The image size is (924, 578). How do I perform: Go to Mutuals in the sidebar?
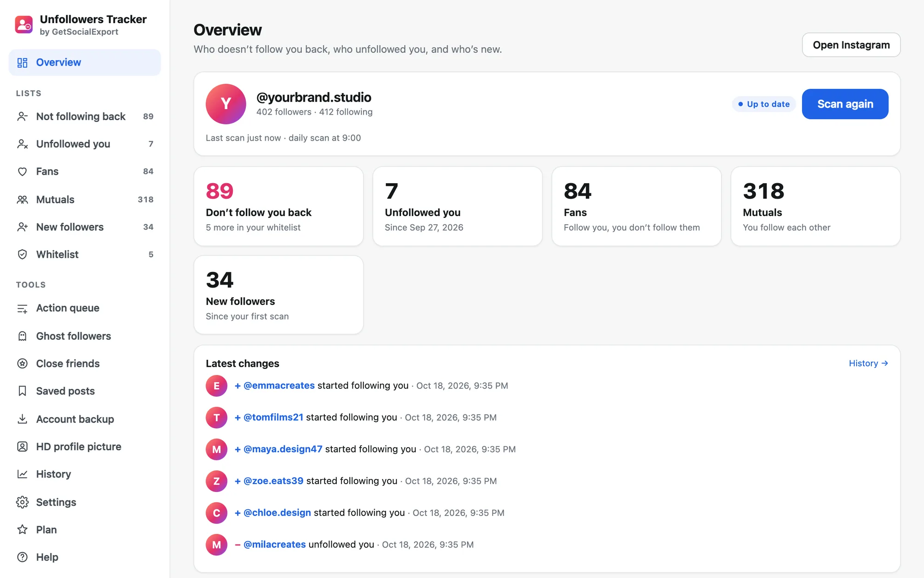85,200
